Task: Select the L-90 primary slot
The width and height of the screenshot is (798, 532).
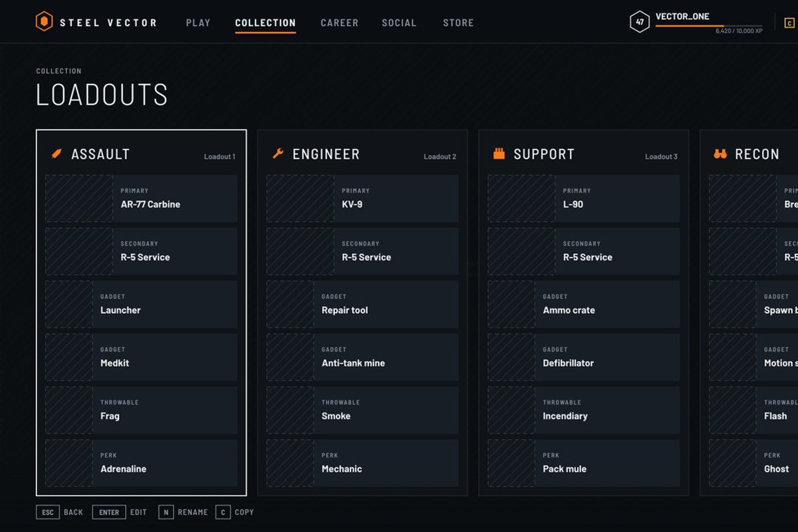Action: 584,198
